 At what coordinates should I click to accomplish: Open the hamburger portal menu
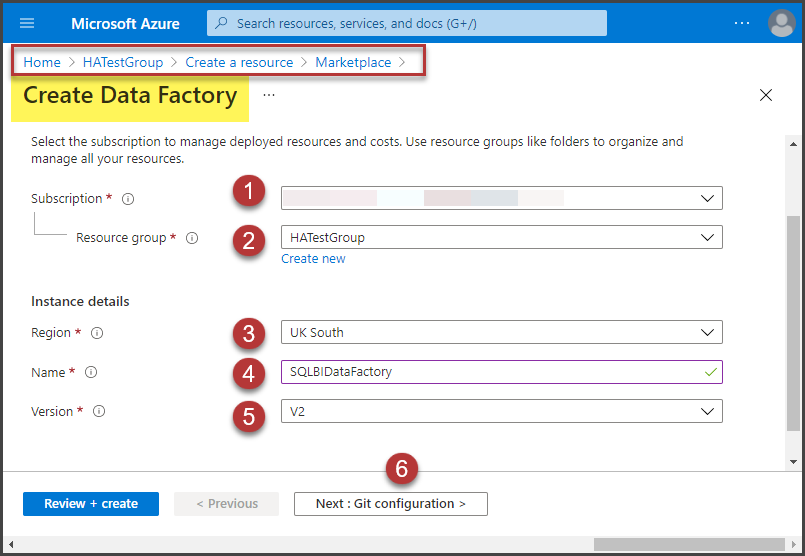[x=27, y=23]
